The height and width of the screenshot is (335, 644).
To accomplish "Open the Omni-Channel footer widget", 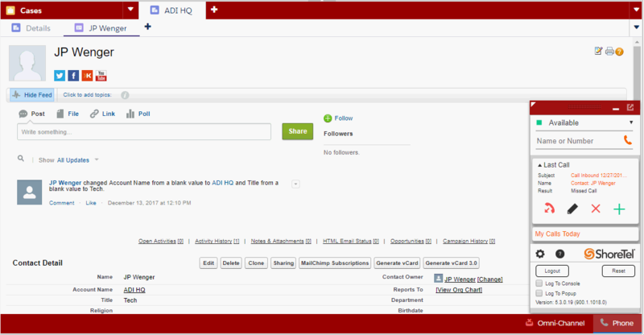I will [555, 323].
